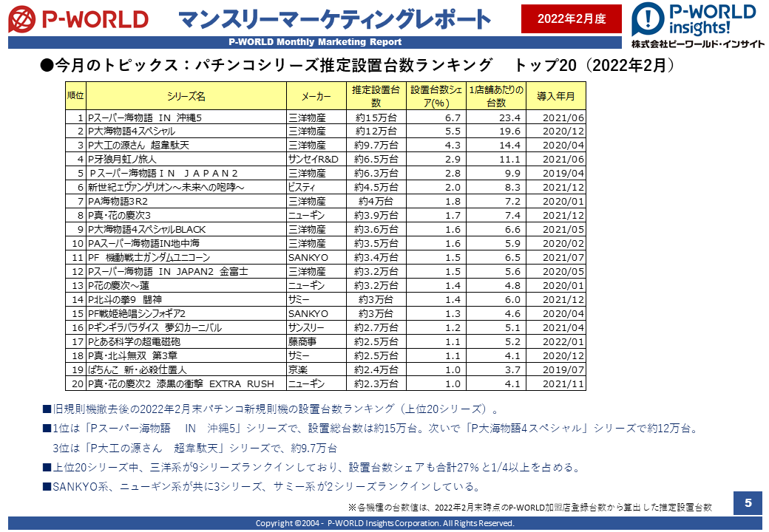
Task: Click the 1店舗あたりの台数 column header
Action: coord(496,96)
